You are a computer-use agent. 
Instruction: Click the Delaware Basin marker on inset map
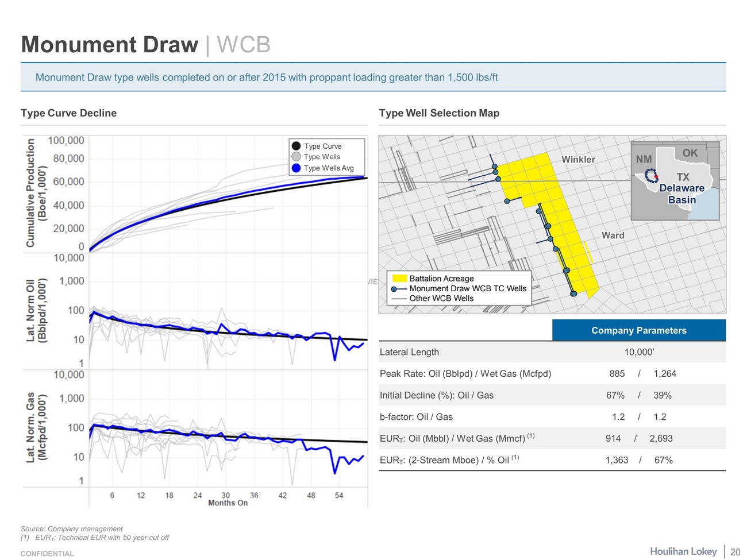[651, 175]
